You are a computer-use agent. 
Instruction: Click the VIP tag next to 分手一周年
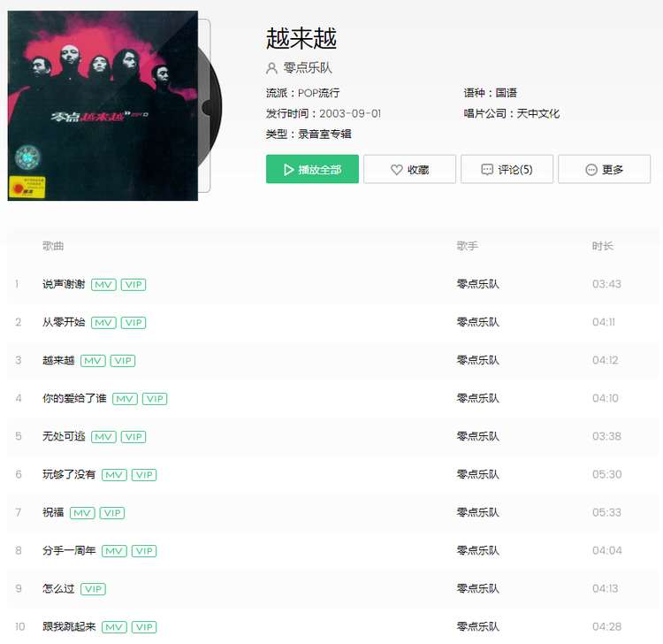pyautogui.click(x=144, y=551)
